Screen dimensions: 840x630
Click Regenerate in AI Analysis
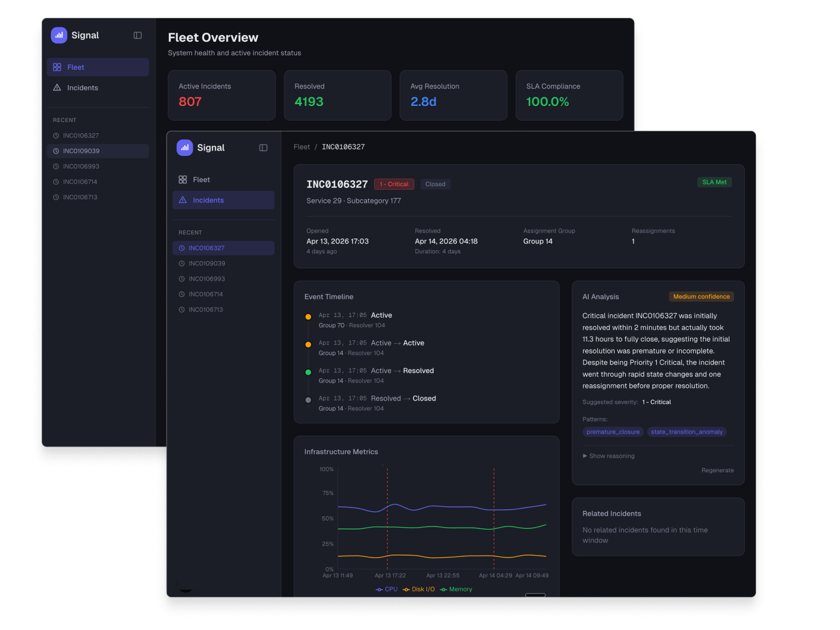(717, 471)
